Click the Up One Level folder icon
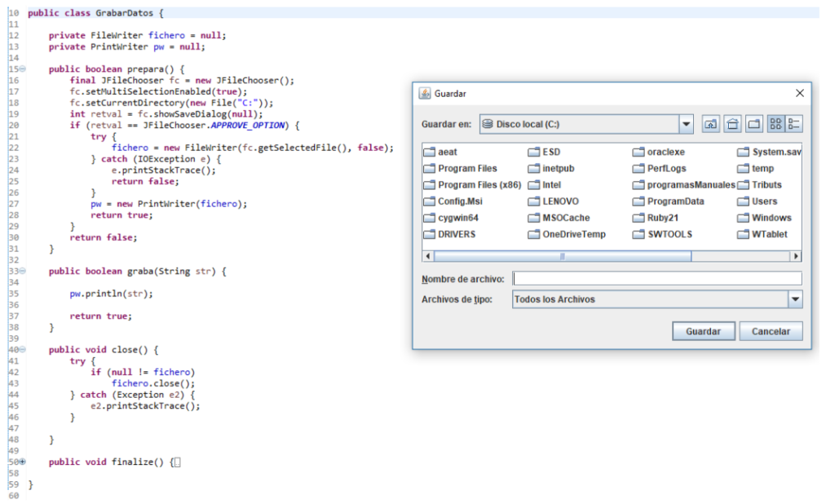This screenshot has width=835, height=504. (x=710, y=124)
